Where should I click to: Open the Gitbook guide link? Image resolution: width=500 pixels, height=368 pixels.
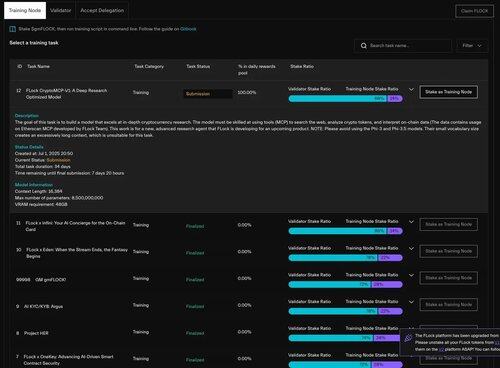click(x=188, y=29)
